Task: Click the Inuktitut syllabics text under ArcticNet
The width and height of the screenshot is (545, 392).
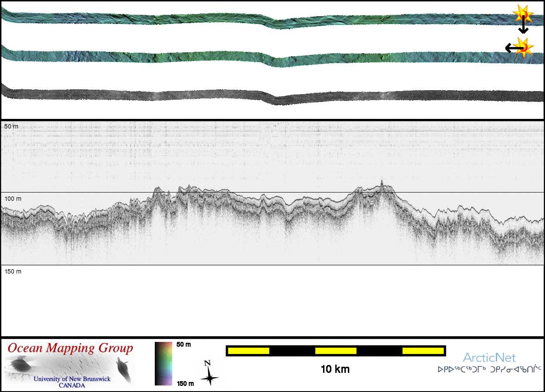Action: (489, 370)
